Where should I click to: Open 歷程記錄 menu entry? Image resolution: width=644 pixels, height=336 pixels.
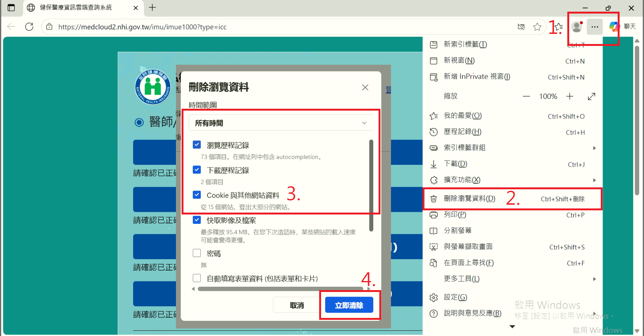512,132
